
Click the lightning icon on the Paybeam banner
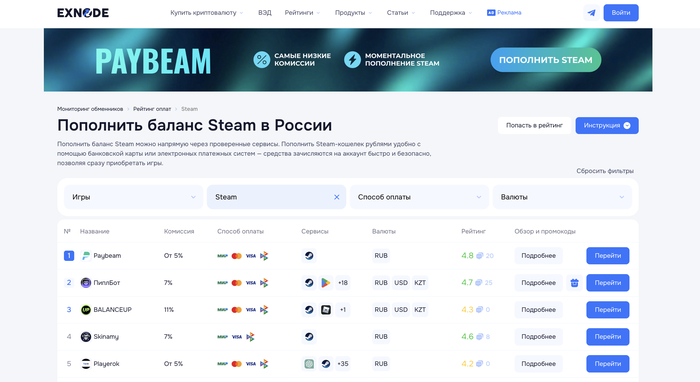click(352, 59)
